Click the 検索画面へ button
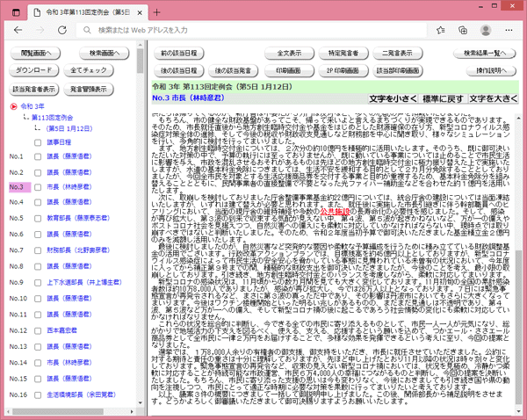 tap(105, 53)
